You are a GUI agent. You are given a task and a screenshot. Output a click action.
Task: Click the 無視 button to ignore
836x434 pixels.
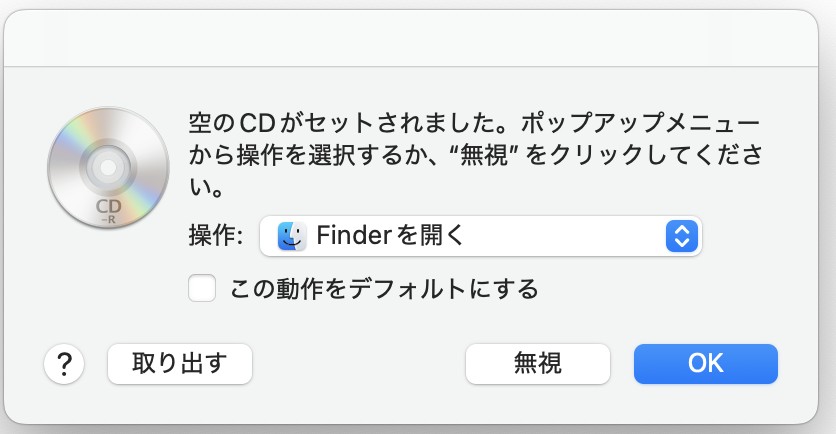point(537,364)
